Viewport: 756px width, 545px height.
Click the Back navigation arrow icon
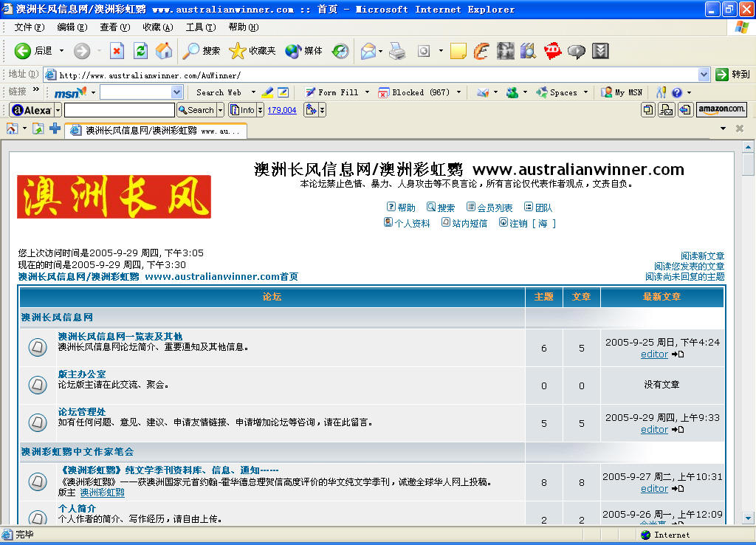[23, 51]
